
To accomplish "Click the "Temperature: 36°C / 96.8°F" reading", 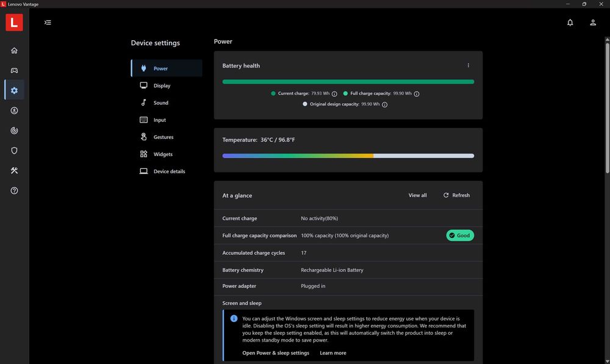I will pos(259,140).
